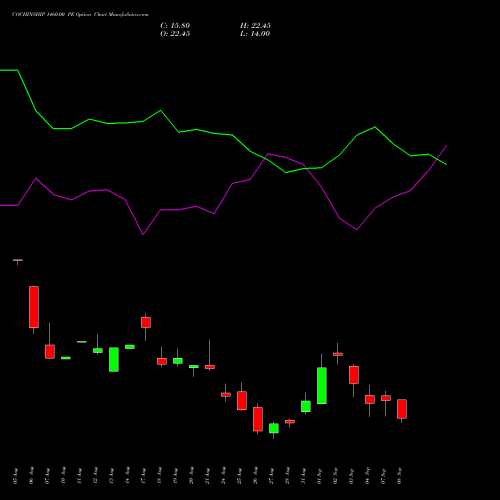Click the purple indicator line's right end
500x500 pixels.
[x=446, y=146]
